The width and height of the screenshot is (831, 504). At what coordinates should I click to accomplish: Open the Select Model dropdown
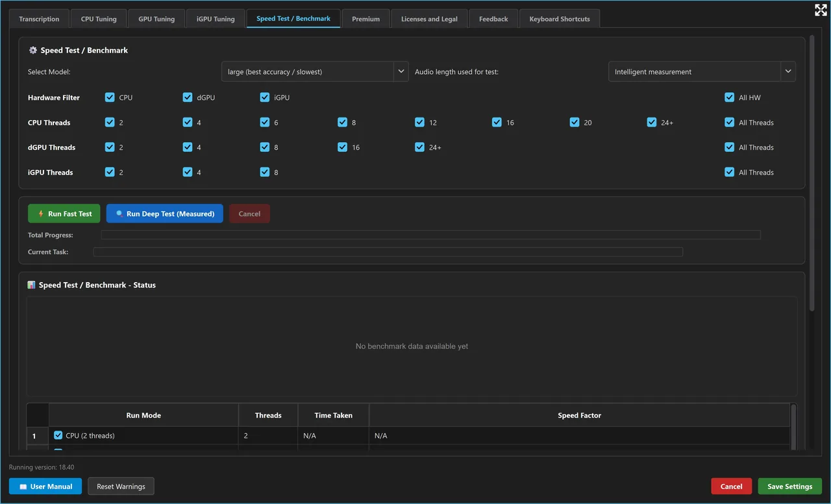(315, 71)
